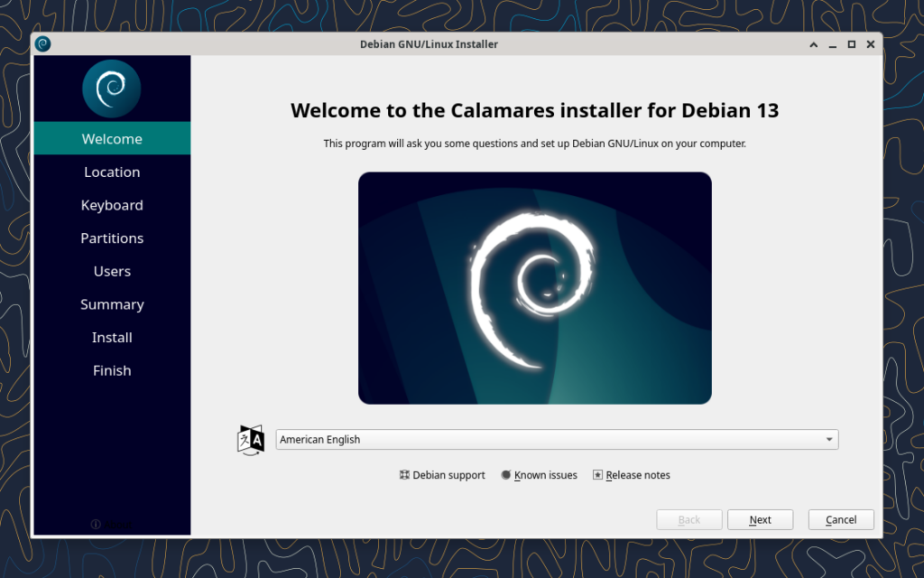Click the Cancel button

pos(841,519)
